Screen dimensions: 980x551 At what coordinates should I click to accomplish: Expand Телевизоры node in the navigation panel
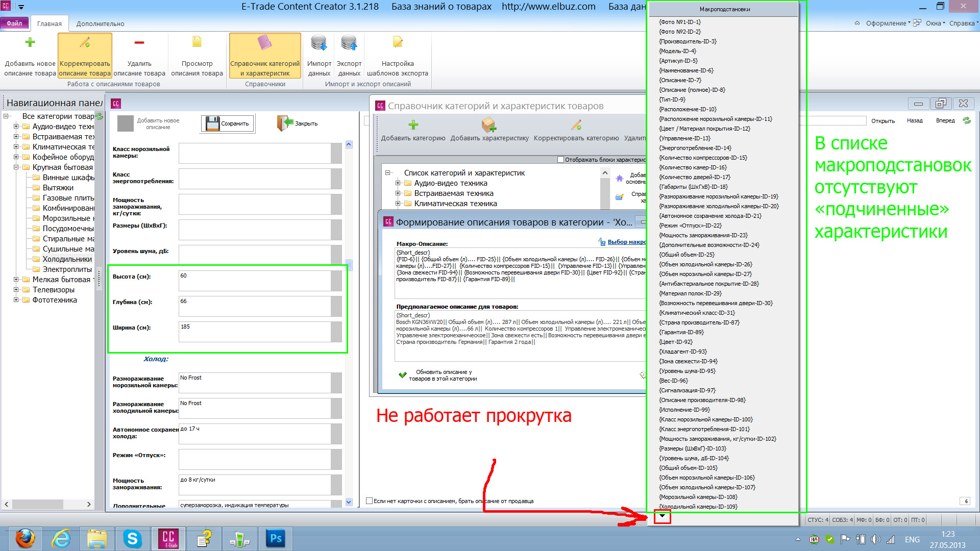coord(16,290)
